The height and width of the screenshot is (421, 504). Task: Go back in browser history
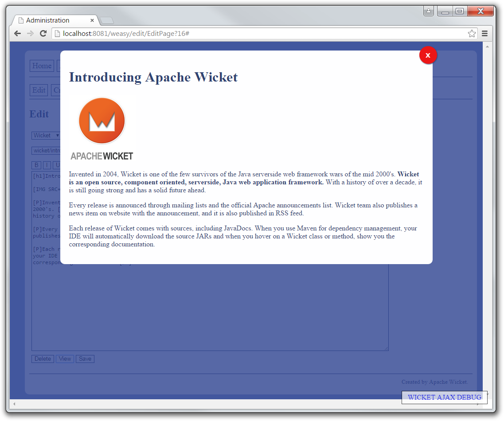(17, 33)
